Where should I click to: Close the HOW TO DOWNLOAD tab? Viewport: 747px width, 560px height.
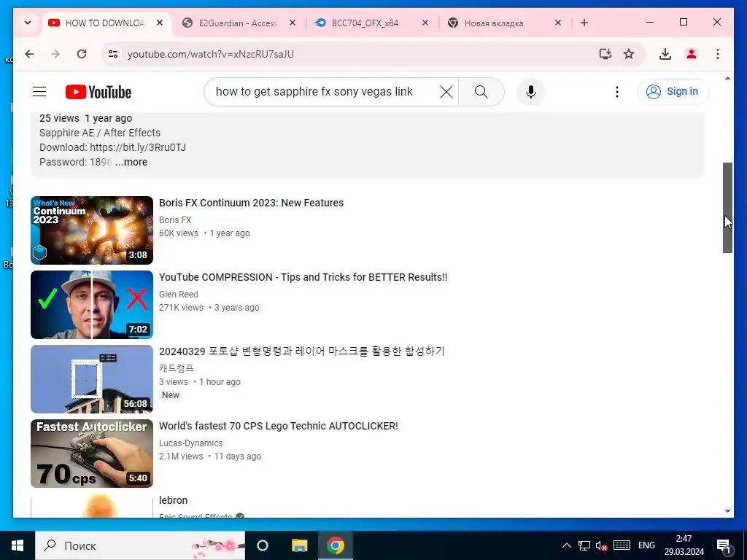[x=160, y=23]
